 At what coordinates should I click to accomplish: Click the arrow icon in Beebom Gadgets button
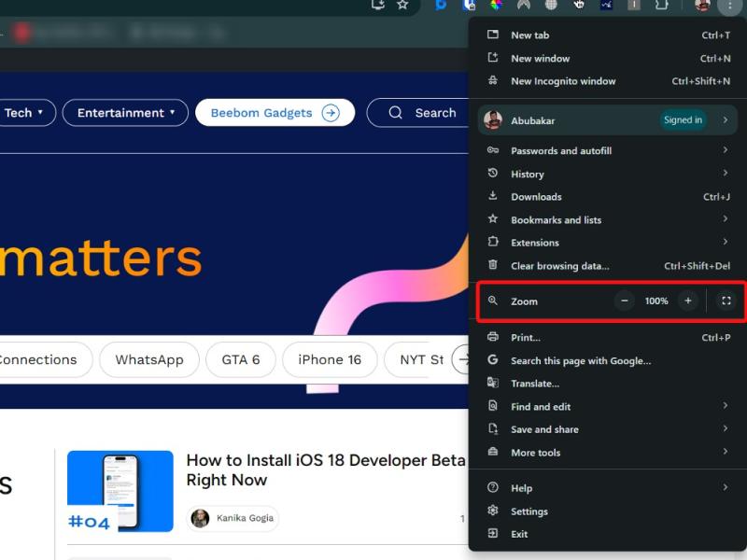tap(331, 113)
